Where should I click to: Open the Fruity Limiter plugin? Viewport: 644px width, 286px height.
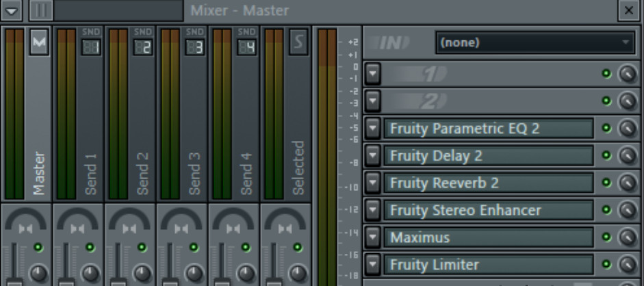[x=489, y=265]
